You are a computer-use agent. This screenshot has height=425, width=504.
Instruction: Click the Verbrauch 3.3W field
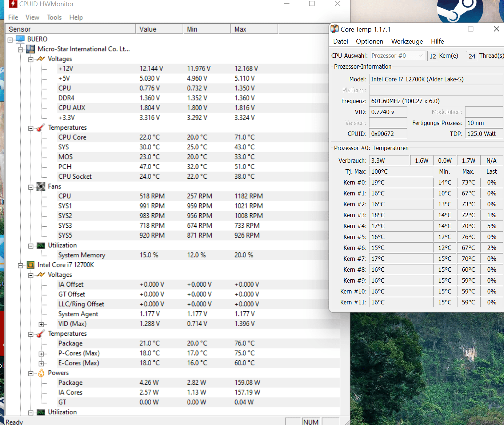[x=389, y=161]
